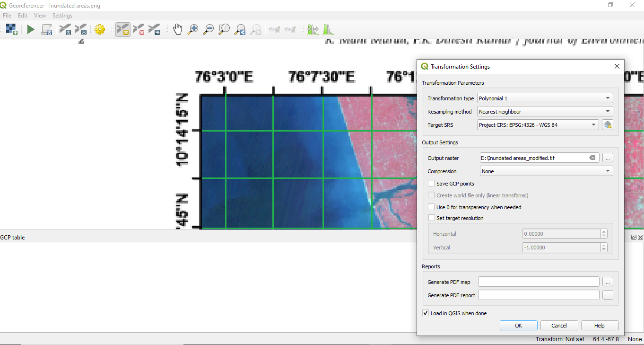Open a new raster in Georeferencer
This screenshot has width=644, height=345.
[x=11, y=29]
